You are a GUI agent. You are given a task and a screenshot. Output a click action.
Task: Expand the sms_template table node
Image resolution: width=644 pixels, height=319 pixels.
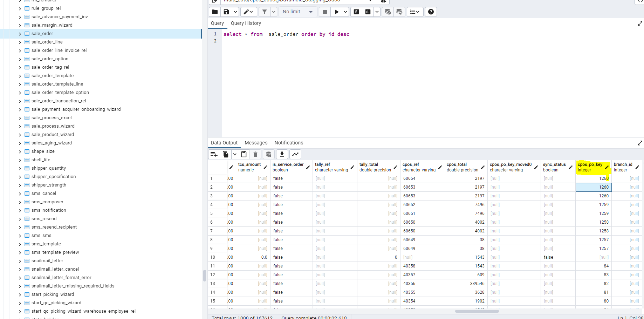click(20, 244)
